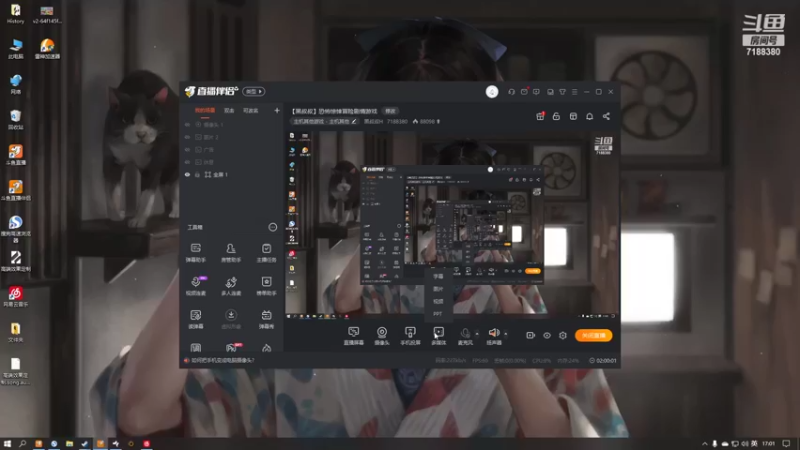Viewport: 800px width, 450px height.
Task: Toggle the preview eye icon in the bottom bar
Action: coord(546,335)
